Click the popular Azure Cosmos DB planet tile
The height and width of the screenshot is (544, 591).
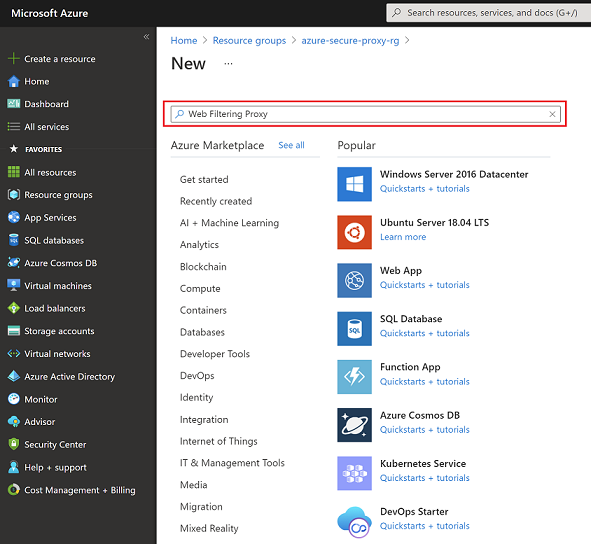click(354, 425)
